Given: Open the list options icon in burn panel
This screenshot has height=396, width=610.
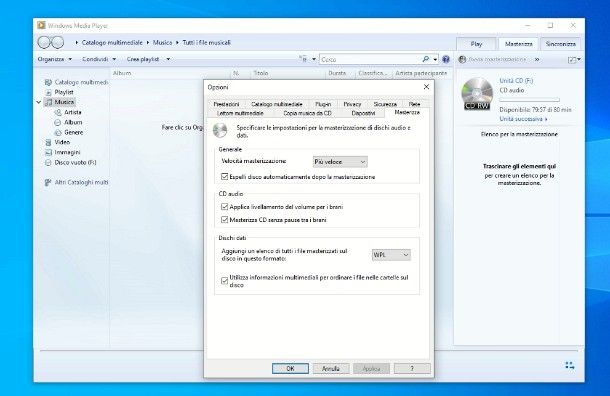Looking at the screenshot, I should pos(572,60).
